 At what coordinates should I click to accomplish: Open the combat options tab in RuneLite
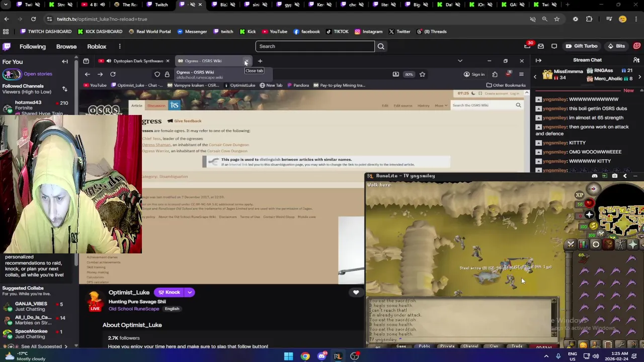(571, 244)
